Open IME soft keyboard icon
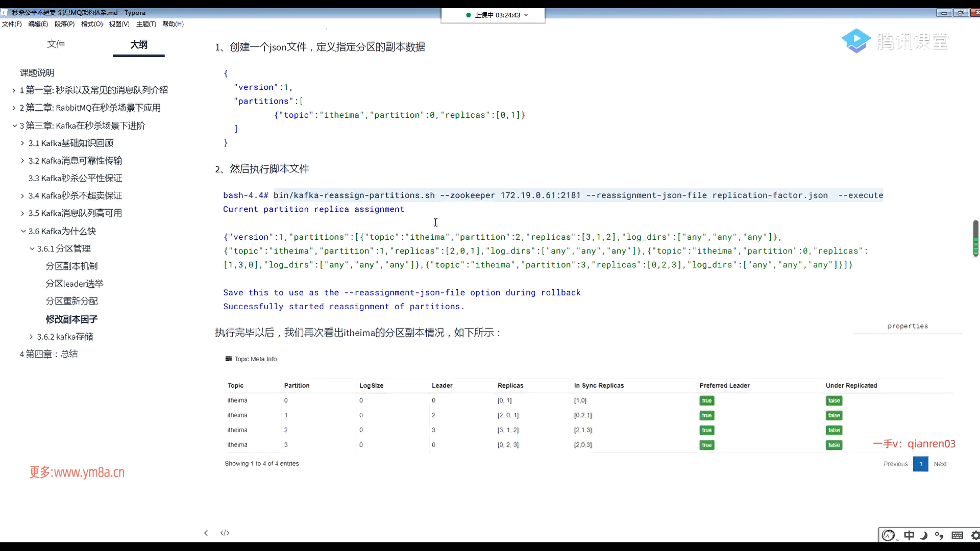 (x=958, y=535)
